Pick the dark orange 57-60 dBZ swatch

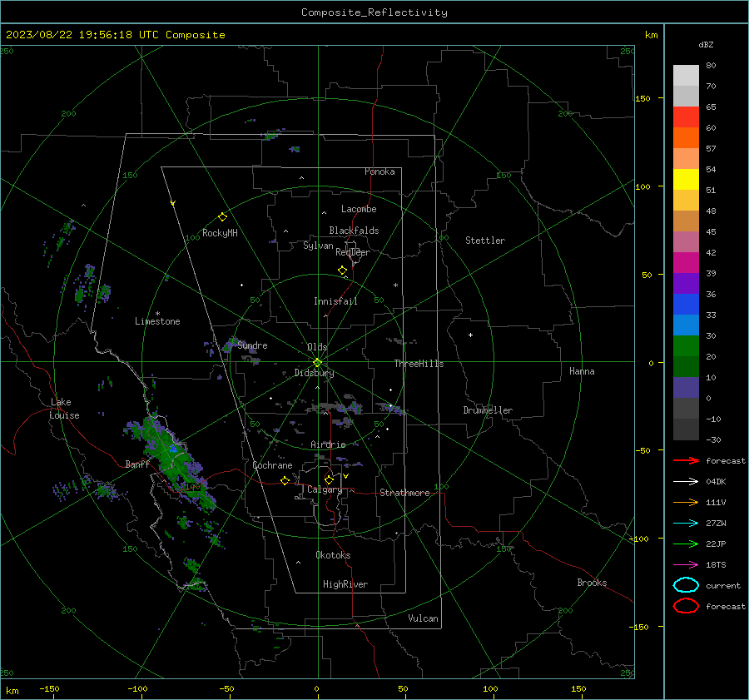click(x=686, y=137)
